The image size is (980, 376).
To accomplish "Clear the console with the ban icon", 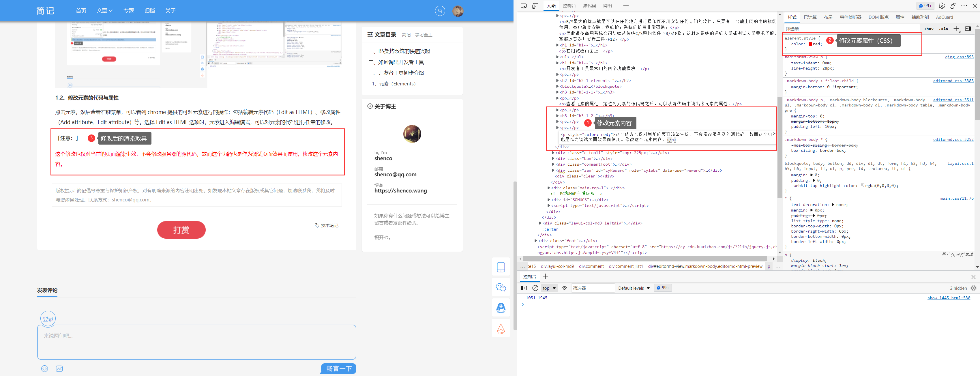I will tap(535, 288).
